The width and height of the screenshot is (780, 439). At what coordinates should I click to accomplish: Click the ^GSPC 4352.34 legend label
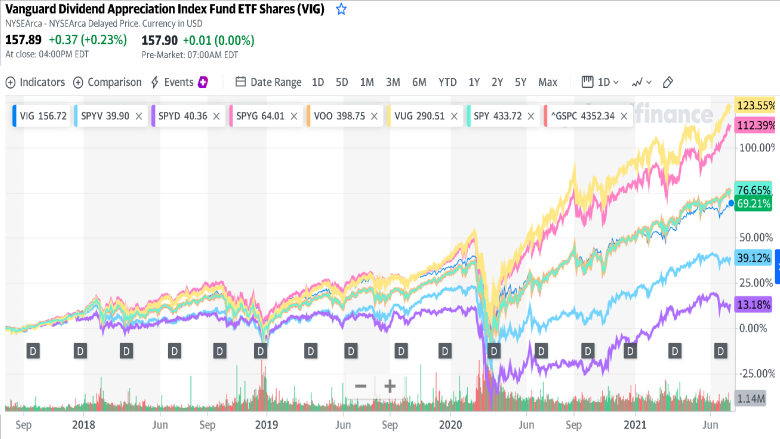pos(583,116)
